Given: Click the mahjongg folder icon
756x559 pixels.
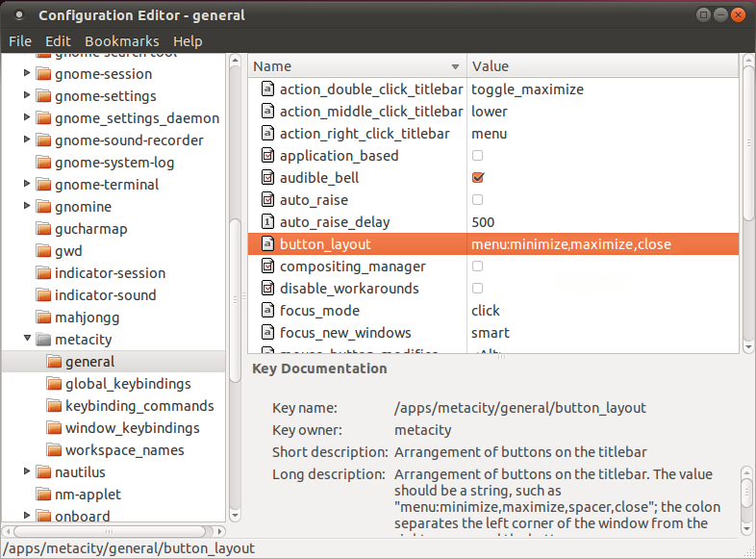Looking at the screenshot, I should [43, 318].
